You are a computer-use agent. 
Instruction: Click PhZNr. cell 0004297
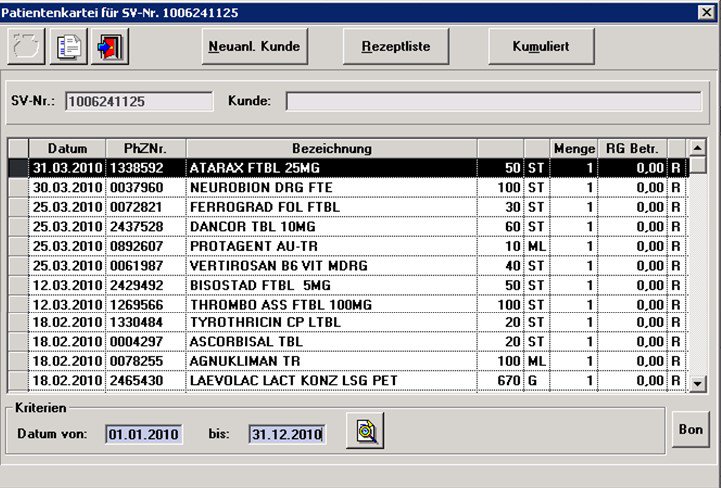[x=146, y=342]
